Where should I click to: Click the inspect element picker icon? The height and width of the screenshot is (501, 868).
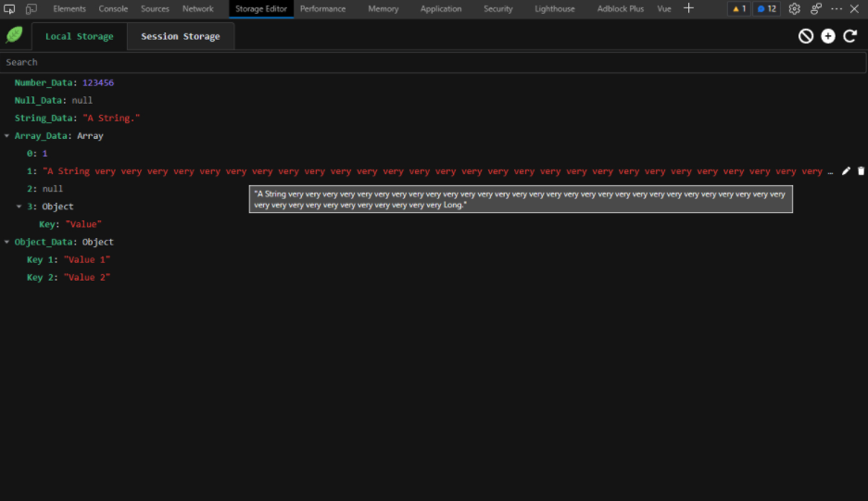[9, 8]
